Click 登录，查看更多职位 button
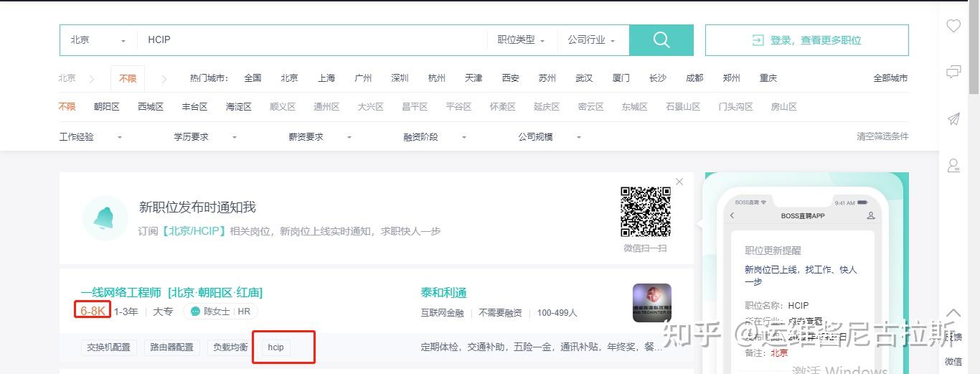 [x=807, y=40]
